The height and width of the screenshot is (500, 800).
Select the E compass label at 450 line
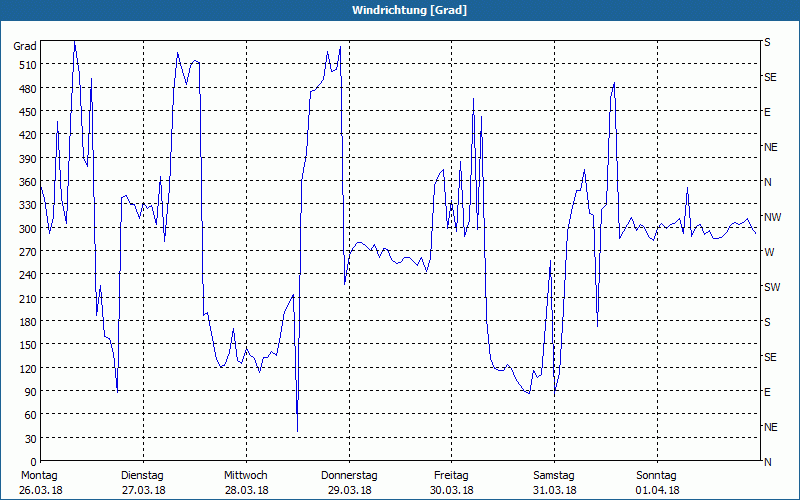point(767,112)
